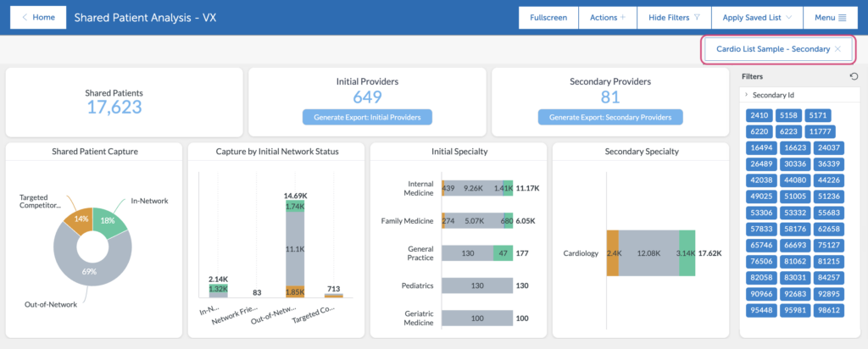Click the funnel icon in Hide Filters
Image resolution: width=868 pixels, height=349 pixels.
[x=696, y=17]
